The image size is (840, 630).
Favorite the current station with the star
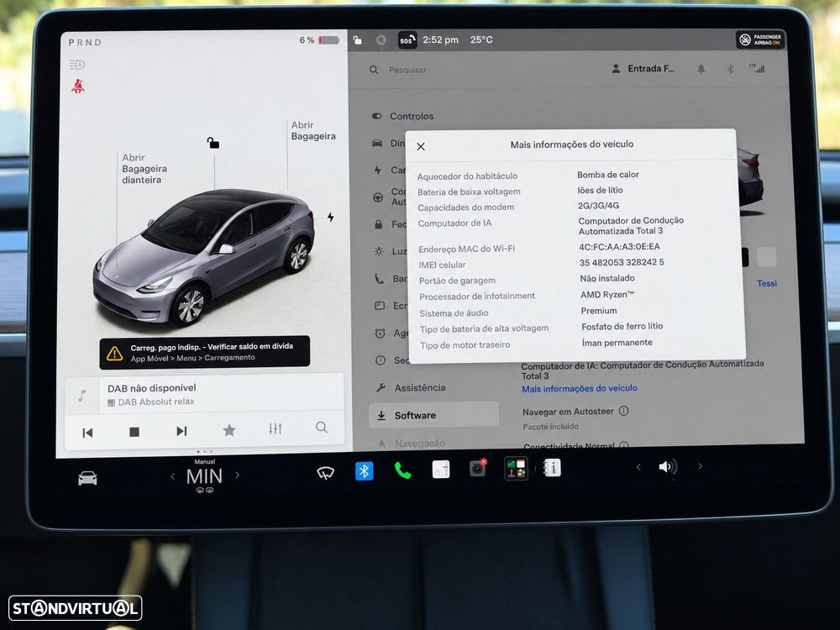[x=229, y=429]
